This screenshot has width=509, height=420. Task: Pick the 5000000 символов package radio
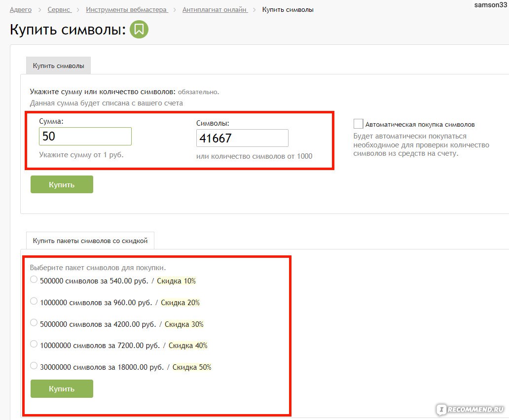click(34, 323)
